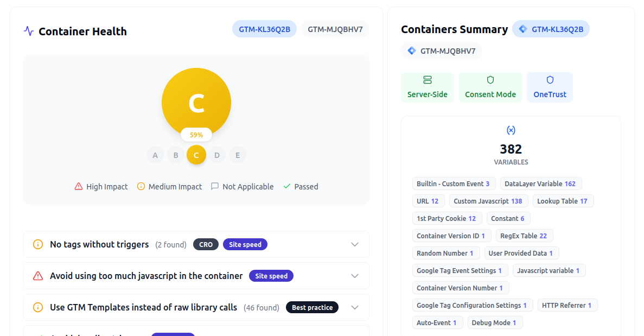Toggle the Passed results filter
644x336 pixels.
(300, 186)
